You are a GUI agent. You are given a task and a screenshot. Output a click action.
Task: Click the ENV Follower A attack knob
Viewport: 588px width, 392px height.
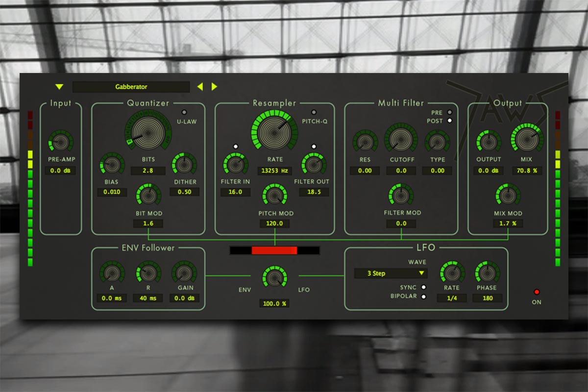(x=112, y=272)
